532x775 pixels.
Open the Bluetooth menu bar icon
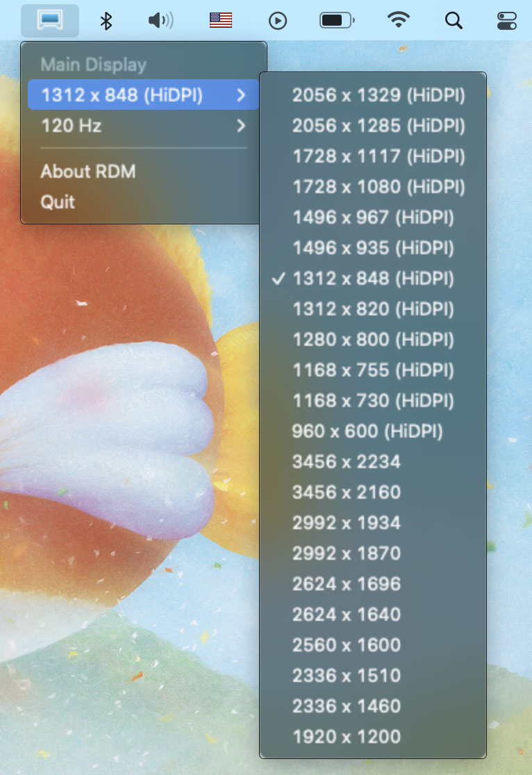pyautogui.click(x=106, y=21)
